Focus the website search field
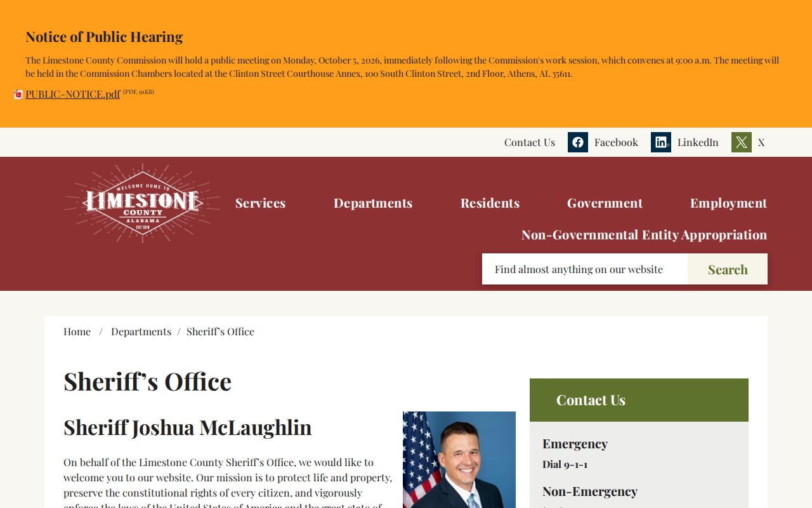 tap(585, 269)
